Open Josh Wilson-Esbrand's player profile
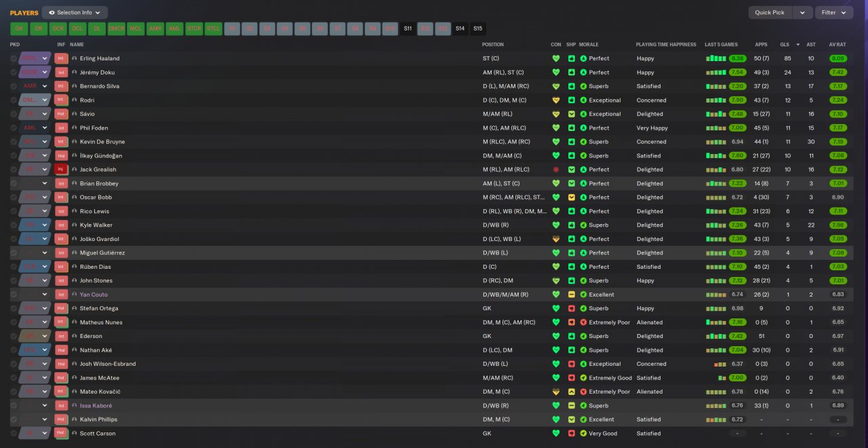Viewport: 868px width, 448px height. point(108,364)
